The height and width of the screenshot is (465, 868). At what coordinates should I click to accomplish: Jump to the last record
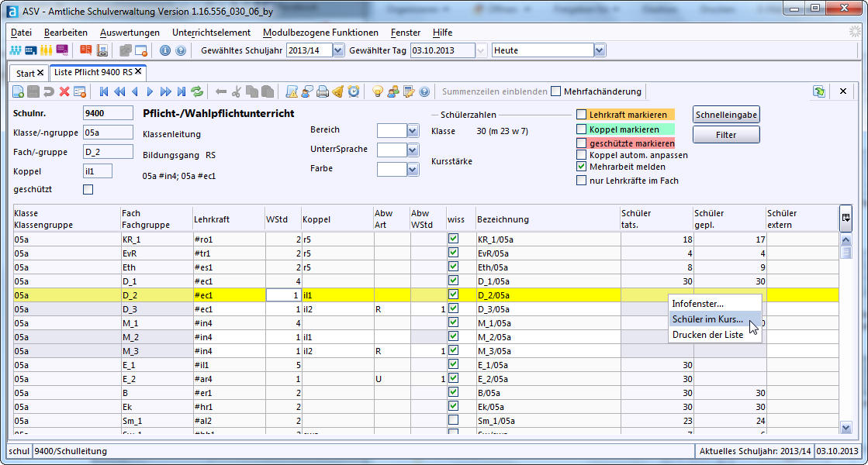[181, 91]
